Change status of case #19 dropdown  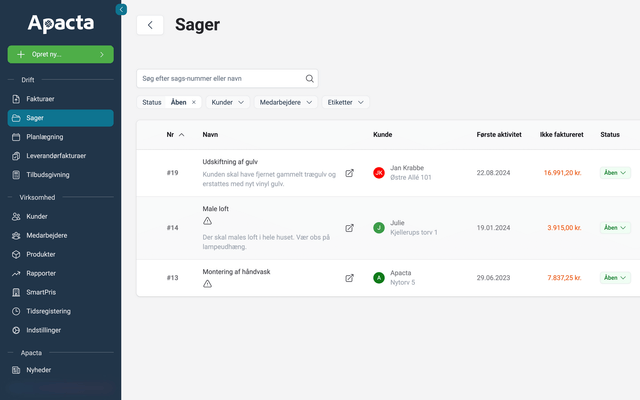pyautogui.click(x=615, y=173)
